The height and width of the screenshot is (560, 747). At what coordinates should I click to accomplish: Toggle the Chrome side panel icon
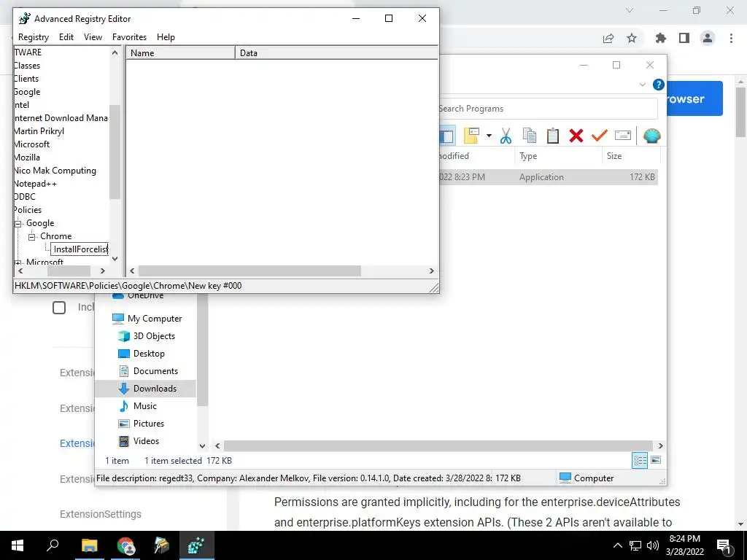[684, 38]
